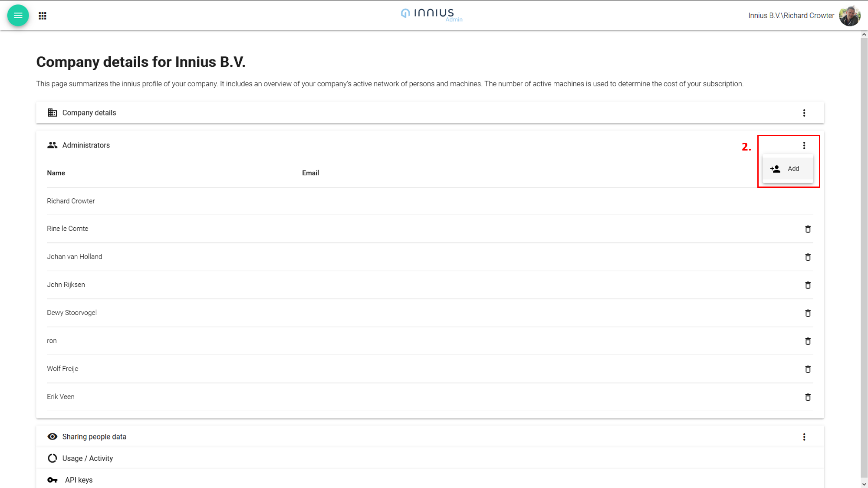Click the page scrollbar up arrow
Screen dimensions: 868x488
point(864,34)
